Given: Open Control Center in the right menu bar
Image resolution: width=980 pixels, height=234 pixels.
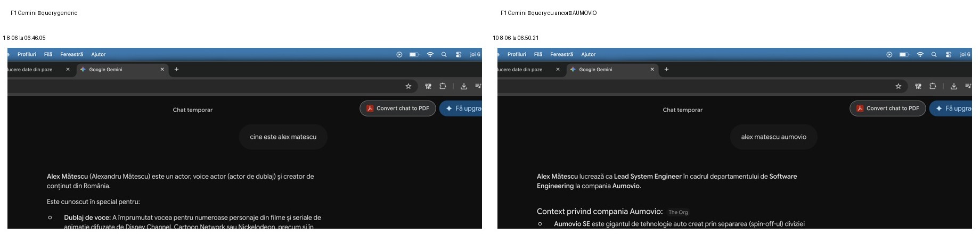Looking at the screenshot, I should (x=949, y=54).
